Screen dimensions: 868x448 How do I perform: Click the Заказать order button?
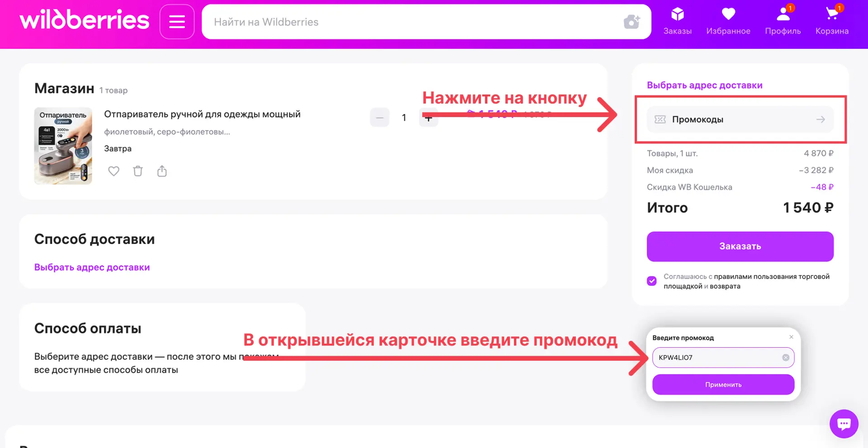click(x=740, y=246)
